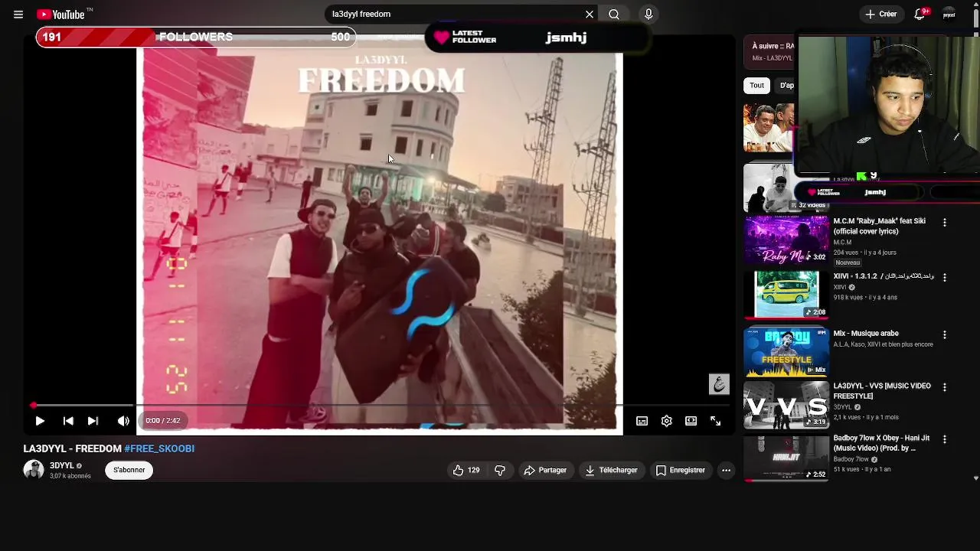This screenshot has height=551, width=980.
Task: Subscribe with S'abonner button
Action: pyautogui.click(x=129, y=470)
